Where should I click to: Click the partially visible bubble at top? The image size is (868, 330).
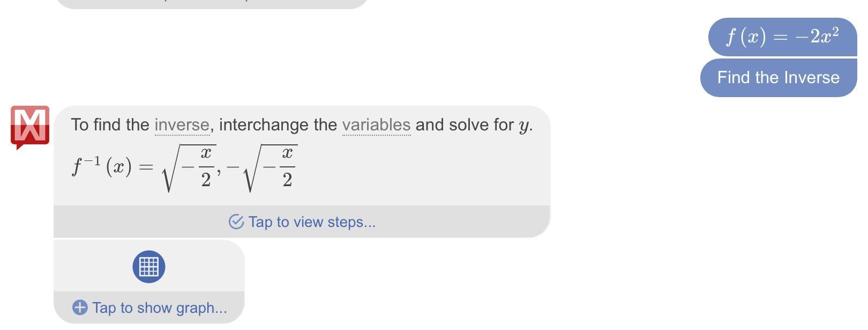pos(212,3)
